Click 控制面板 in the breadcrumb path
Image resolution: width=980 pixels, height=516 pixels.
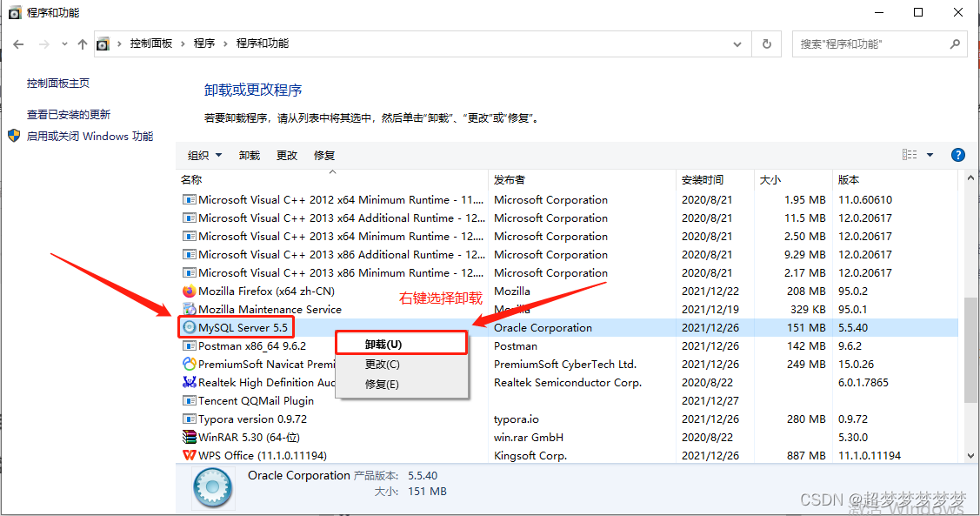coord(151,44)
